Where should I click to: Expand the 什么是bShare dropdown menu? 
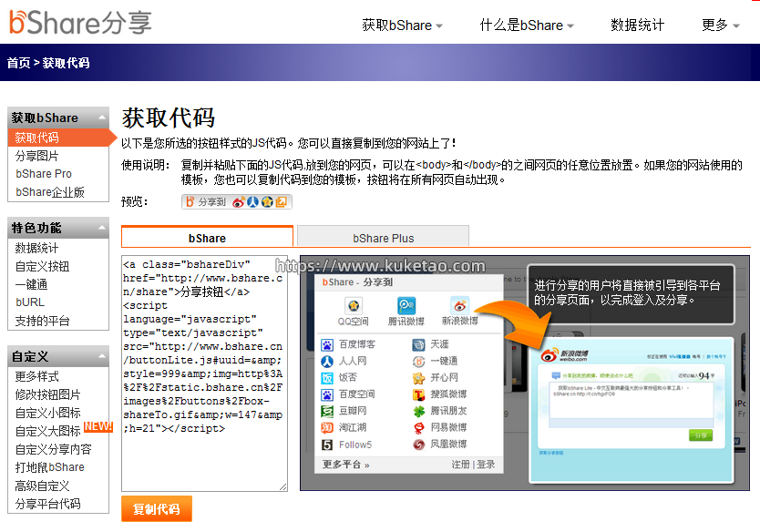[527, 26]
